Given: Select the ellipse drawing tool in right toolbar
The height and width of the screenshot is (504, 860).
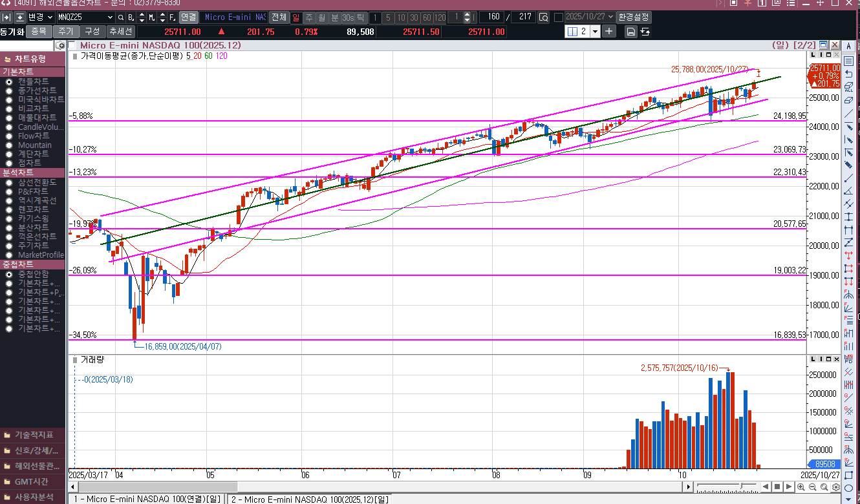Looking at the screenshot, I should click(848, 488).
